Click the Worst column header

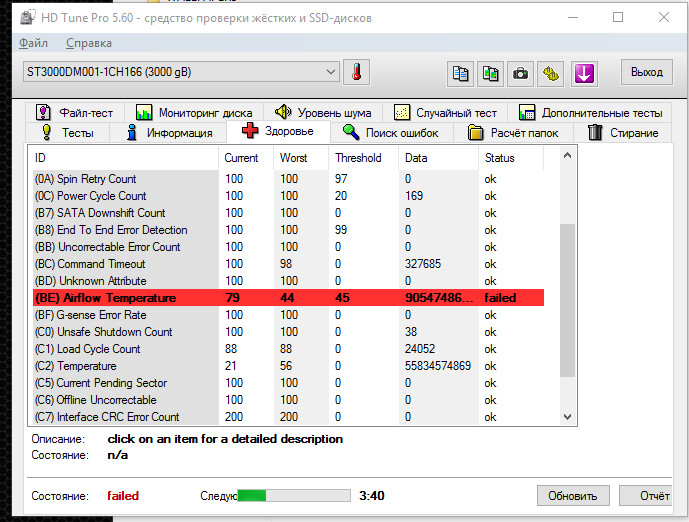tap(301, 158)
